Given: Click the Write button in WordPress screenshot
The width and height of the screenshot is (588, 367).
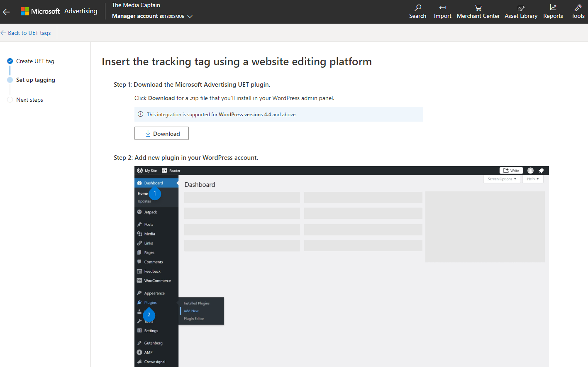Looking at the screenshot, I should [511, 171].
